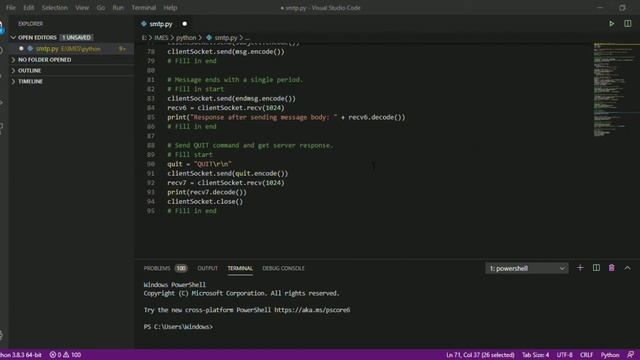This screenshot has width=640, height=360.
Task: Click line number 83 in the gutter
Action: pos(151,99)
